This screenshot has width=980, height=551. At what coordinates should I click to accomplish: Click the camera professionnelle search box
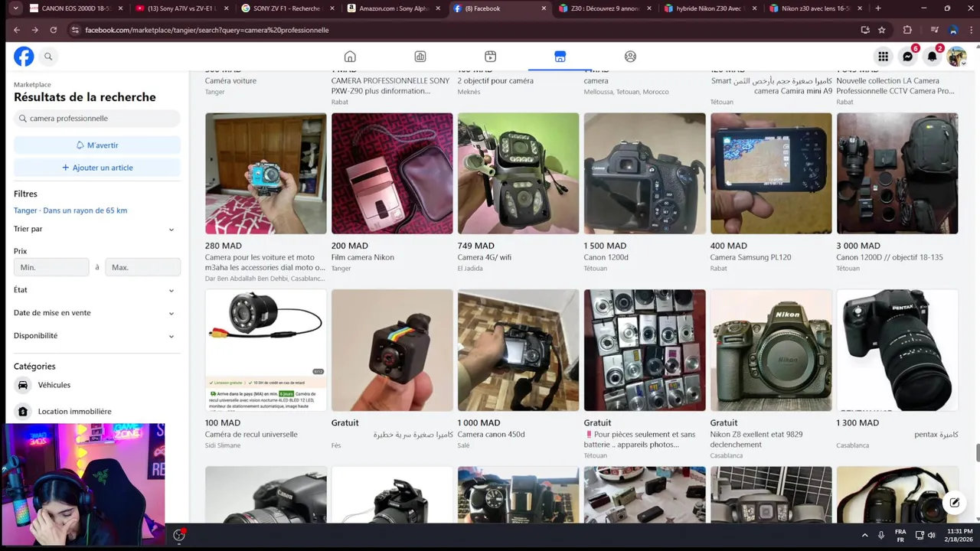coord(97,119)
